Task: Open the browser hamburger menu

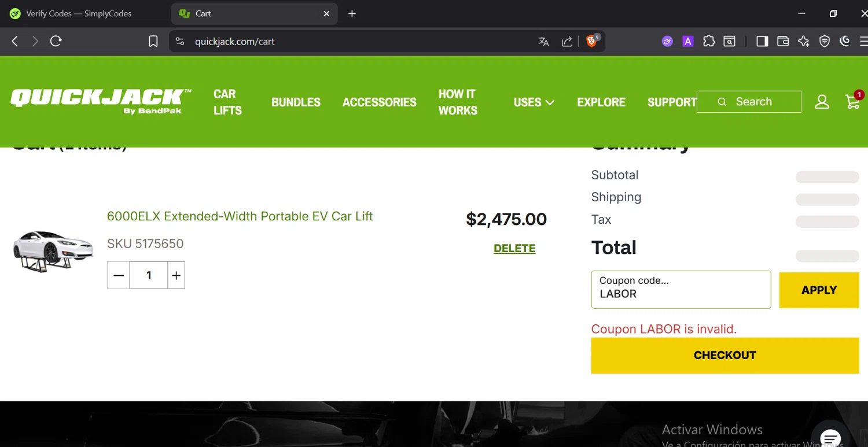Action: coord(863,41)
